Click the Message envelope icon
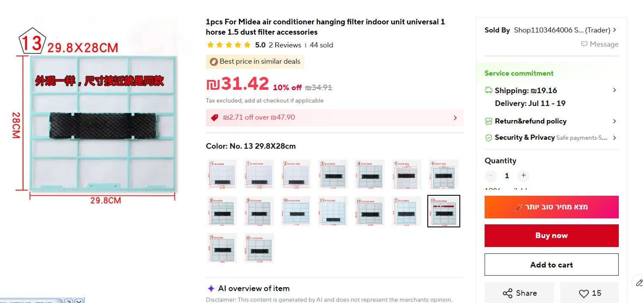This screenshot has width=644, height=303. tap(584, 44)
